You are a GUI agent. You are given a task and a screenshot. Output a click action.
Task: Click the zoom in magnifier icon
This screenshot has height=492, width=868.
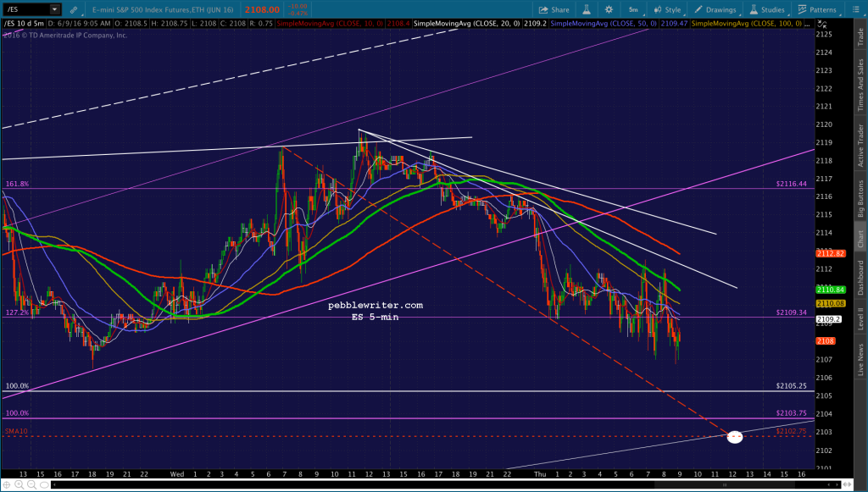[19, 485]
